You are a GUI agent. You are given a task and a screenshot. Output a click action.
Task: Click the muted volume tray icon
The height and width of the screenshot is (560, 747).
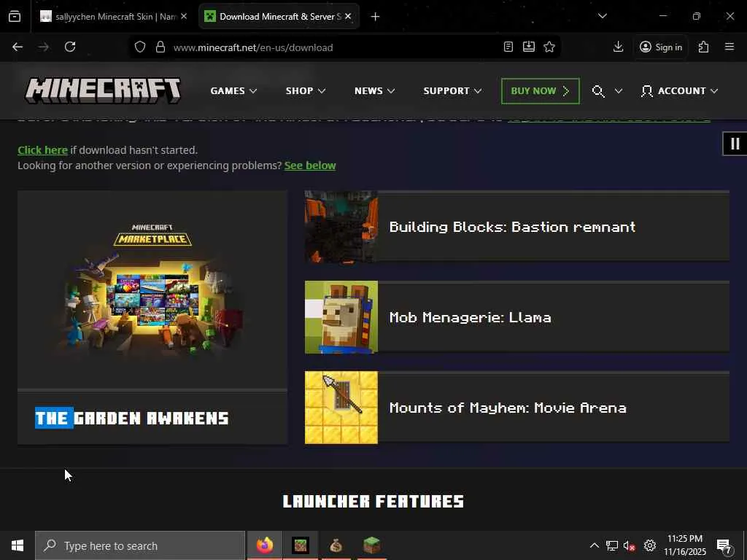(630, 545)
